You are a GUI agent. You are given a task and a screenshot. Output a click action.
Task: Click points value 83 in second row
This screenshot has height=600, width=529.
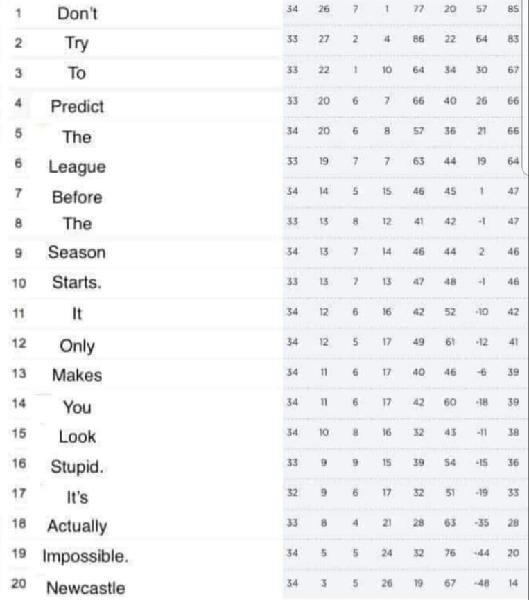[513, 39]
